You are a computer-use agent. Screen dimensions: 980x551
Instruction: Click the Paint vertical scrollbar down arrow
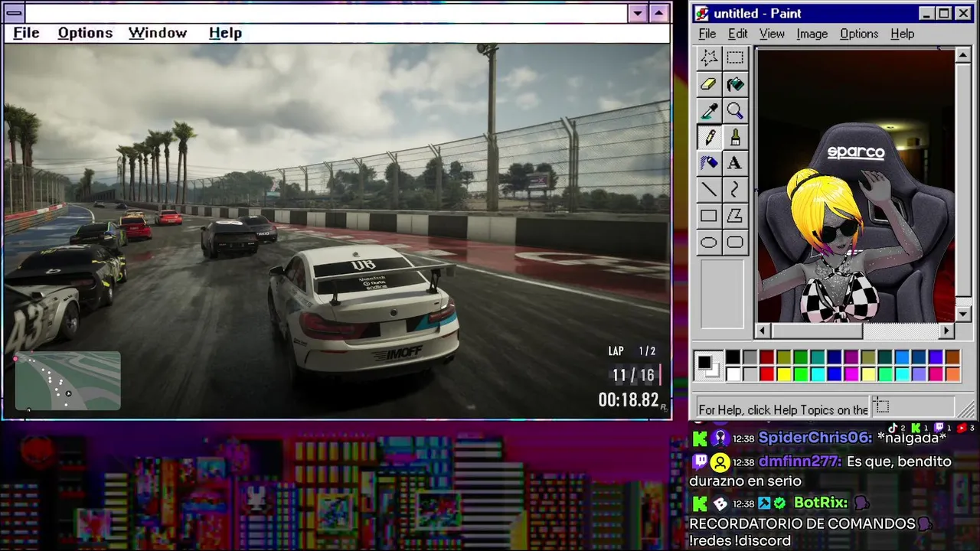(x=963, y=315)
